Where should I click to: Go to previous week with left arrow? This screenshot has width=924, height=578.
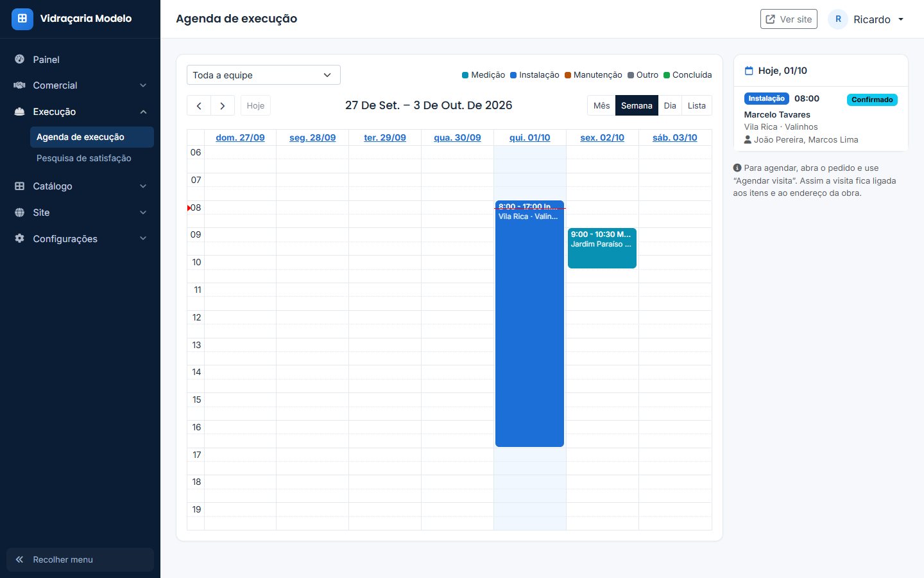point(199,106)
